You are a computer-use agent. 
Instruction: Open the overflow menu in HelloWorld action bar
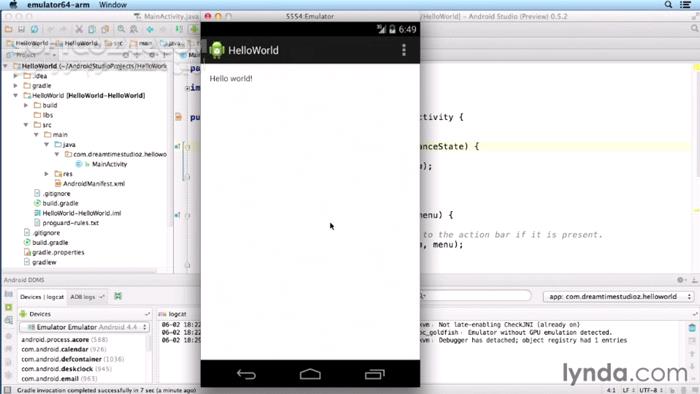pos(404,50)
